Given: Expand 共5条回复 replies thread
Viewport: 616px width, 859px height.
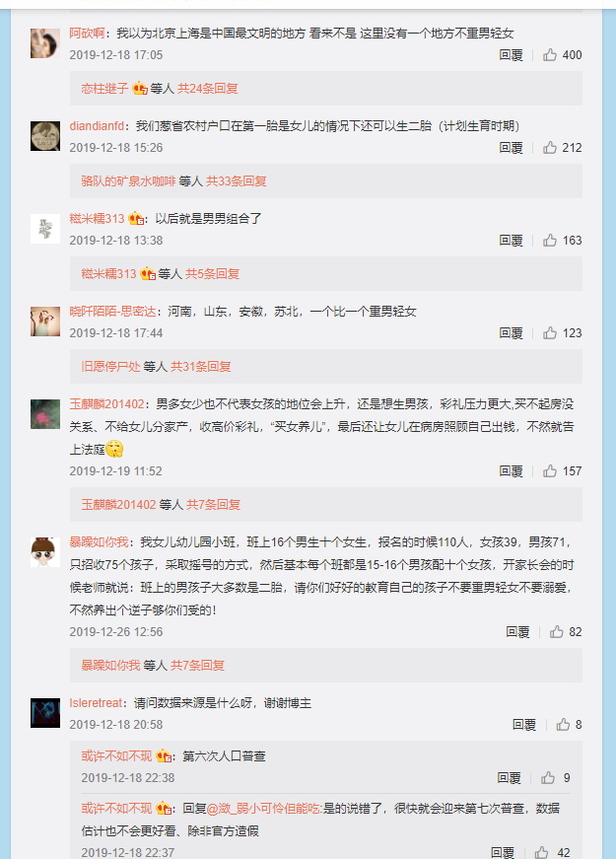Looking at the screenshot, I should pos(212,273).
